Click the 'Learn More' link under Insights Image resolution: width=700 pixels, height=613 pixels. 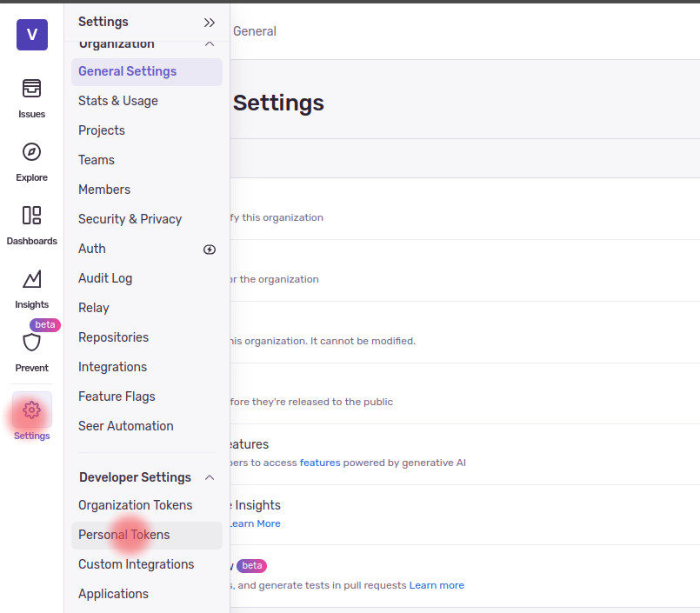tap(255, 523)
